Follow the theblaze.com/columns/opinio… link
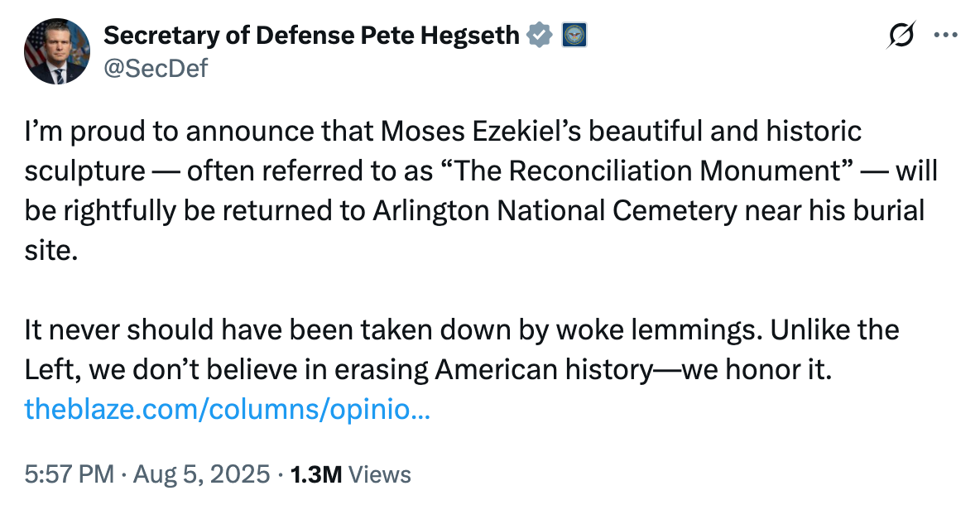 [228, 409]
